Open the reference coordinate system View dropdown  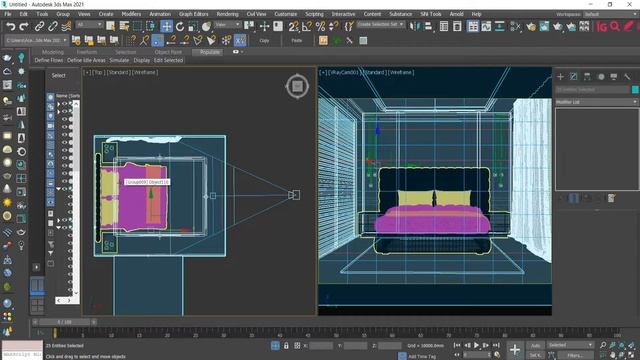click(227, 25)
